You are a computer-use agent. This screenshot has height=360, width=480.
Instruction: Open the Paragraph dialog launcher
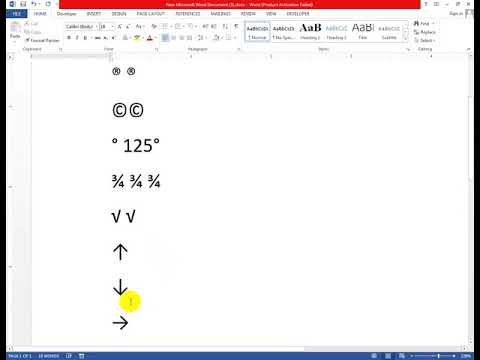pyautogui.click(x=239, y=49)
